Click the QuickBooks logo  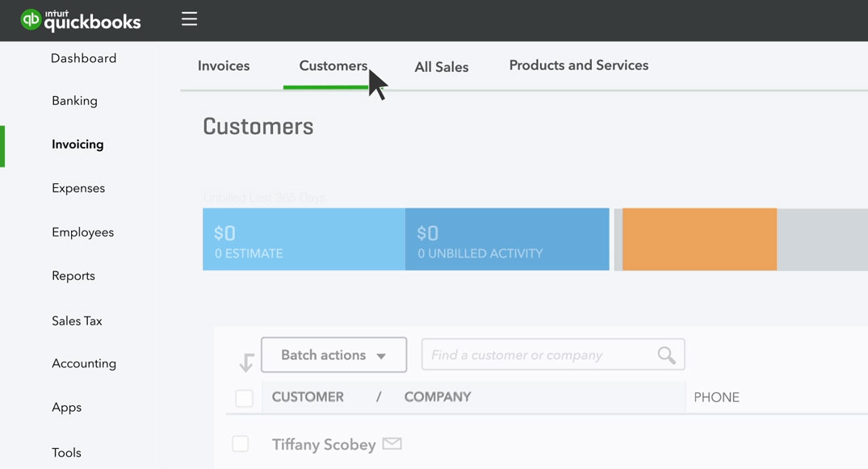coord(80,19)
